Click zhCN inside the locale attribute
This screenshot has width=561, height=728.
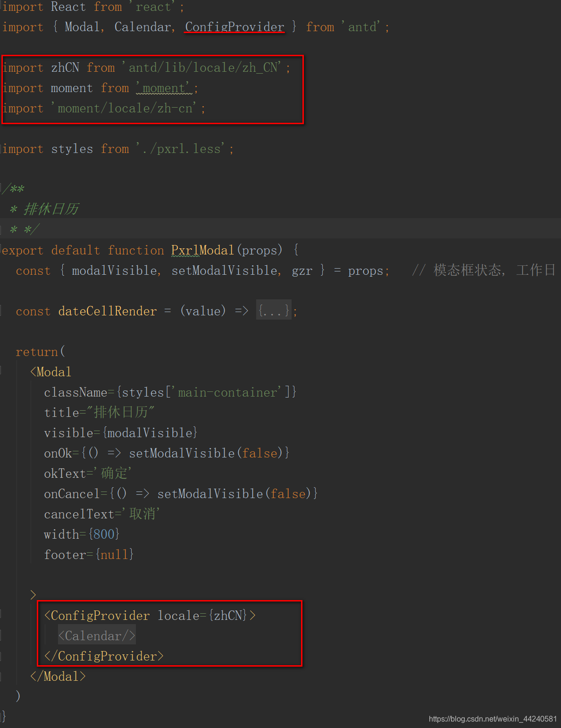[228, 616]
